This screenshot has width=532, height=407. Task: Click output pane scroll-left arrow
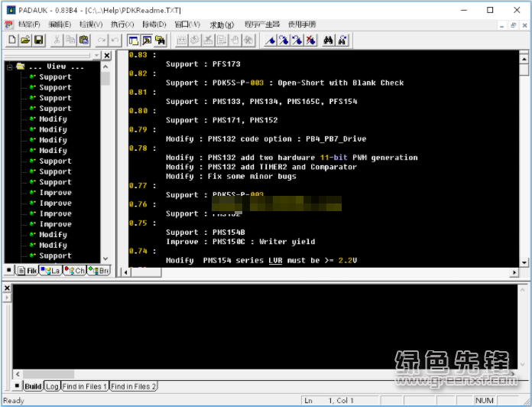coord(18,374)
